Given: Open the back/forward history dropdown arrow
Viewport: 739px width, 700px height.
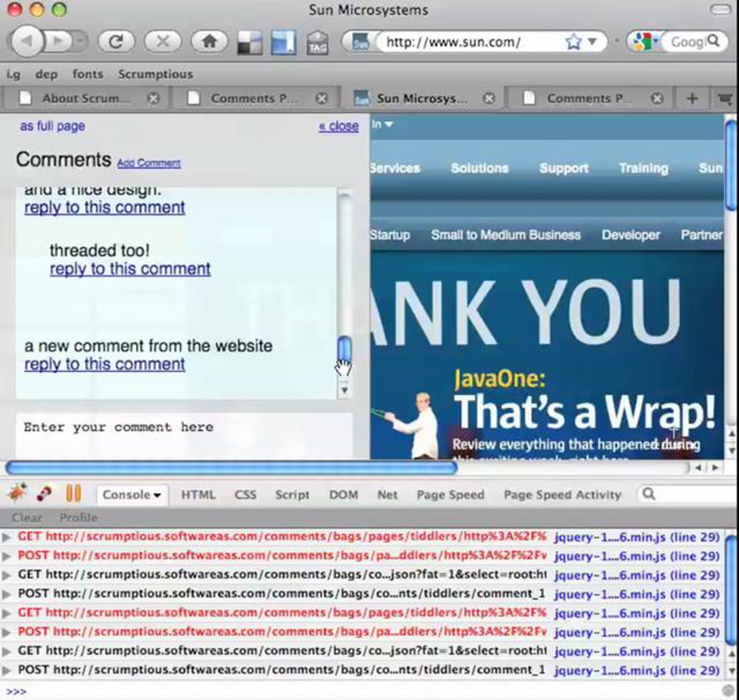Looking at the screenshot, I should coord(80,41).
